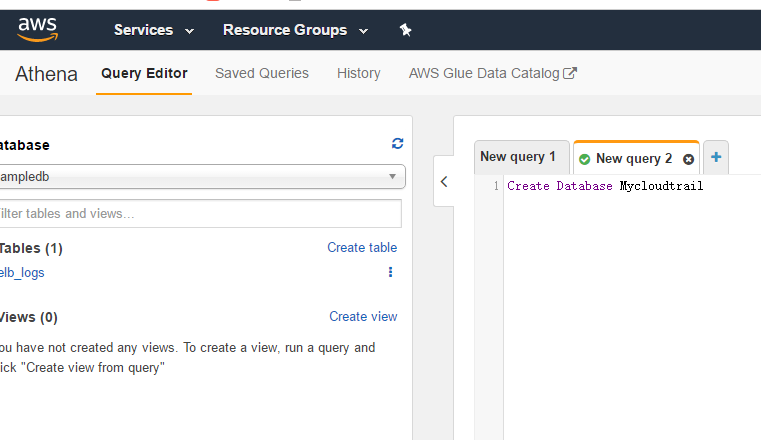Select the Query Editor tab
This screenshot has width=761, height=440.
tap(144, 73)
